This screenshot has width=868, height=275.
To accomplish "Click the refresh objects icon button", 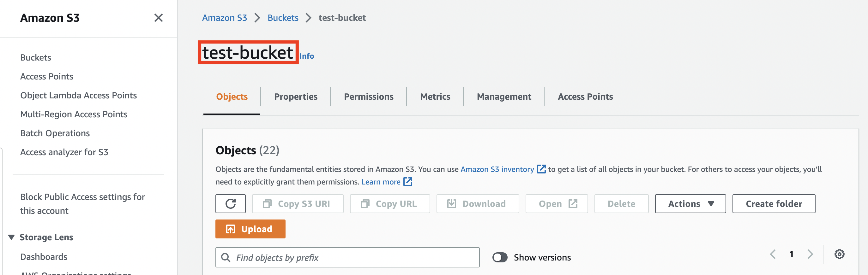I will [x=231, y=204].
